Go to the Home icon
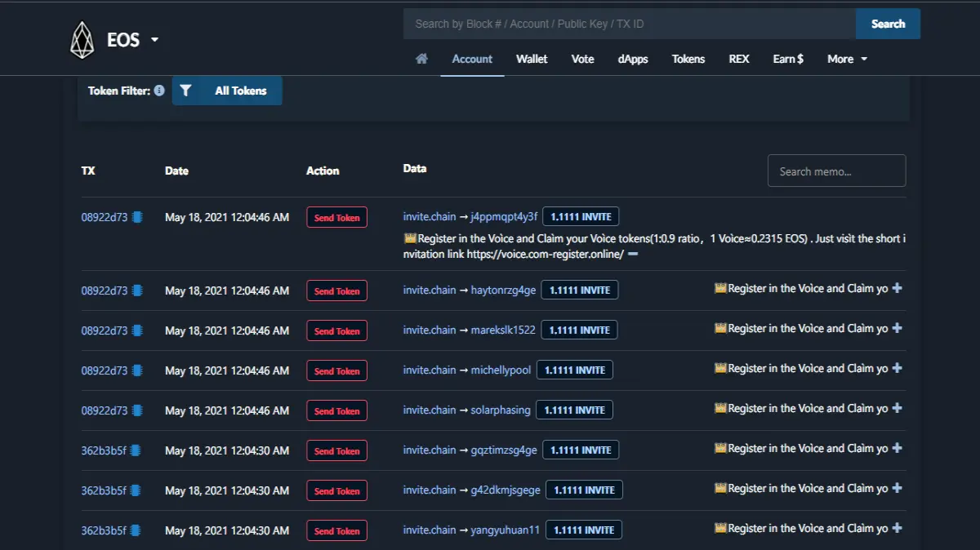Viewport: 980px width, 550px height. point(421,59)
